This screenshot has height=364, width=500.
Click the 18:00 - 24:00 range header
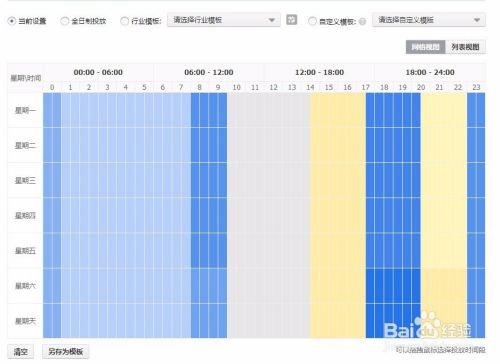430,72
